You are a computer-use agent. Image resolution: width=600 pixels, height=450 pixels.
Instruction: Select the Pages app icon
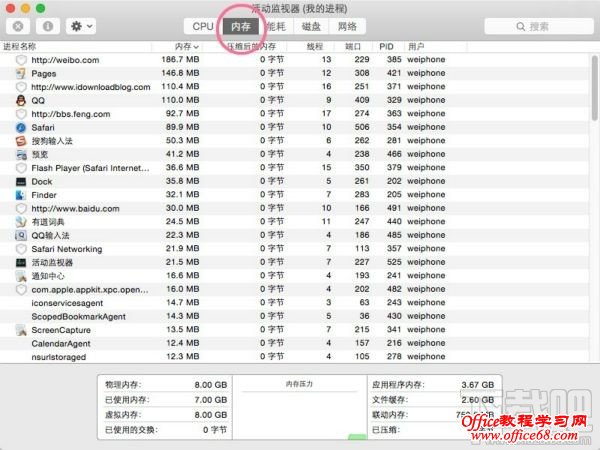click(x=21, y=73)
